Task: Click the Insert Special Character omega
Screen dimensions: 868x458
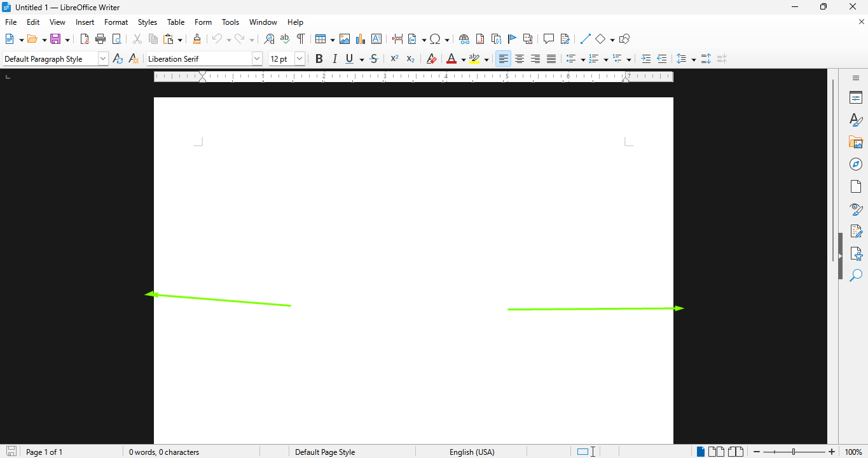Action: [436, 39]
